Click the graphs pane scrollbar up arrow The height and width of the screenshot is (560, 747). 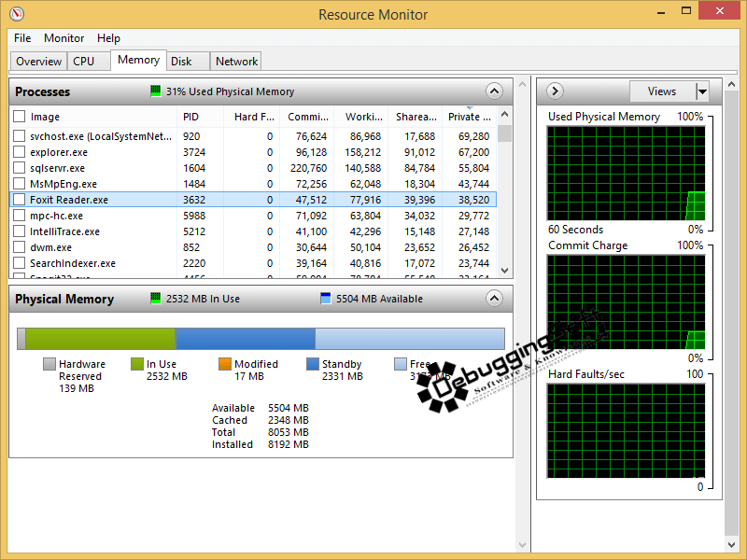(x=731, y=85)
